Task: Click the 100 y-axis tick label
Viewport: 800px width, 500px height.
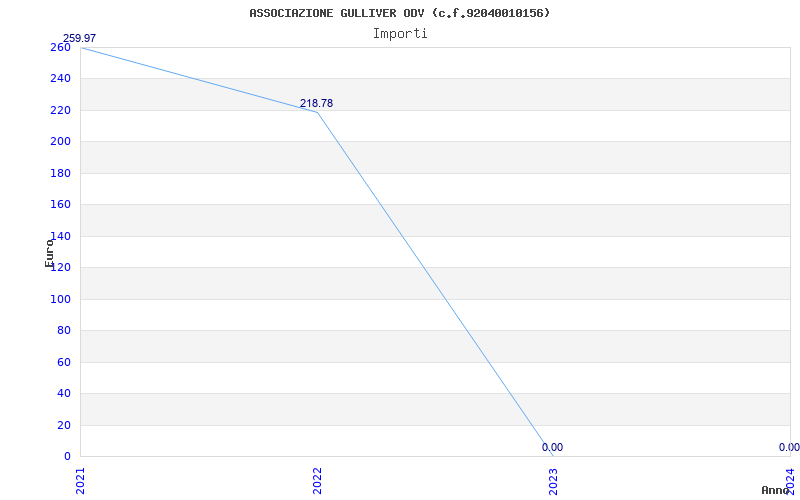Action: (60, 299)
